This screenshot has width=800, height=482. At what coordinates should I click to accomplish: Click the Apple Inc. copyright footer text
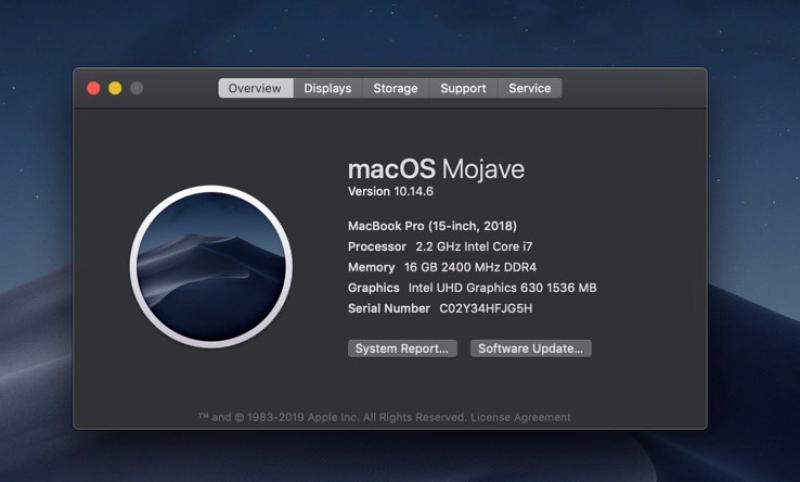[x=332, y=417]
